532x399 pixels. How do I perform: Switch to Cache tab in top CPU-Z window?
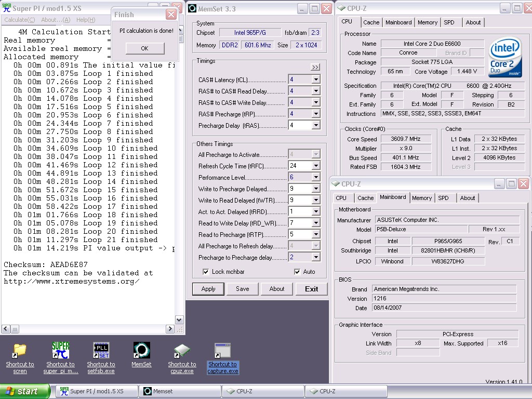coord(371,22)
